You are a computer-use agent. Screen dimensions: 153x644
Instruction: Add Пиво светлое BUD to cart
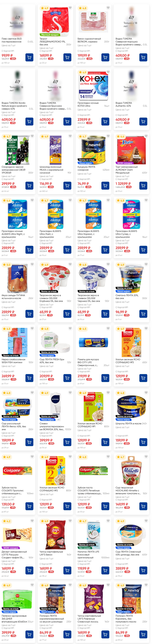29,58
